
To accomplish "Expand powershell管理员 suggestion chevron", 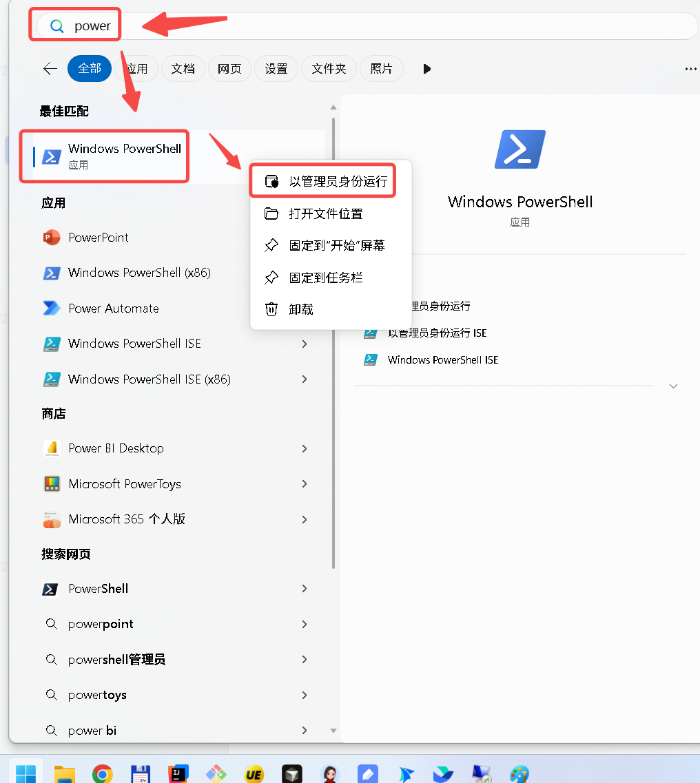I will (x=305, y=660).
